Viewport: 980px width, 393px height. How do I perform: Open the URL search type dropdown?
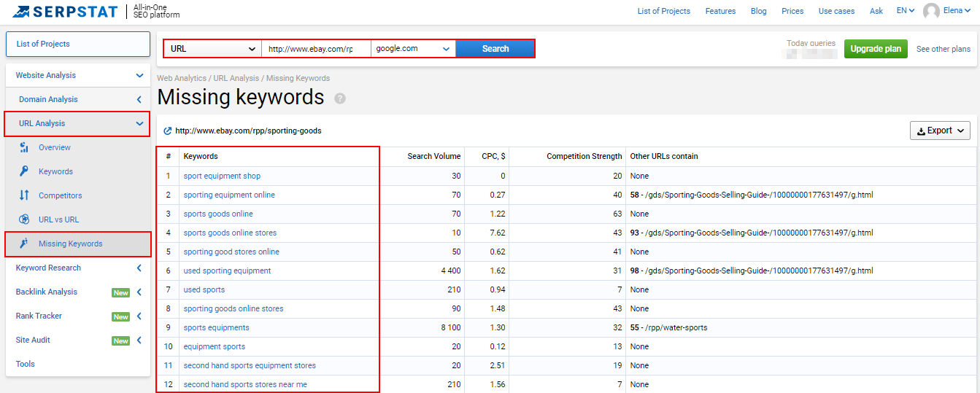[212, 49]
